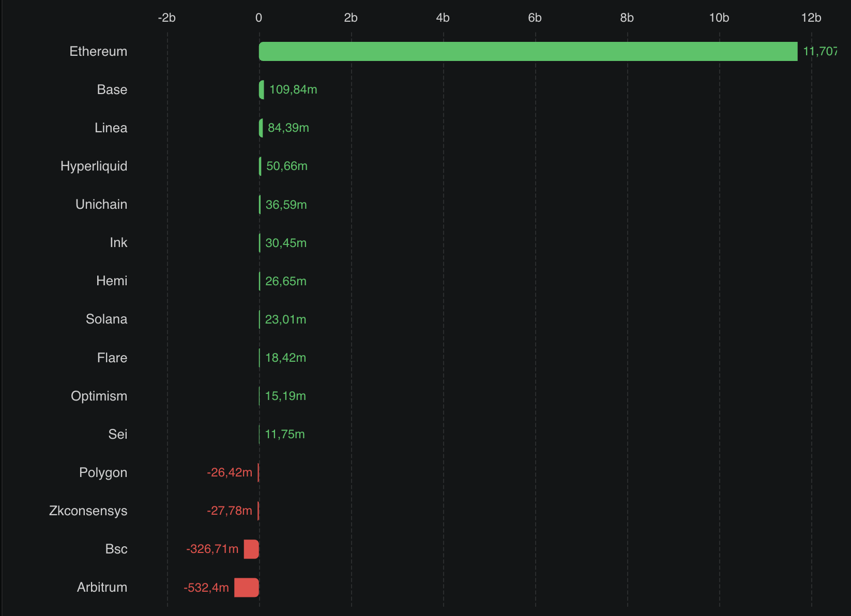Click the red Arbitrum bar
Image resolution: width=851 pixels, height=616 pixels.
coord(247,588)
